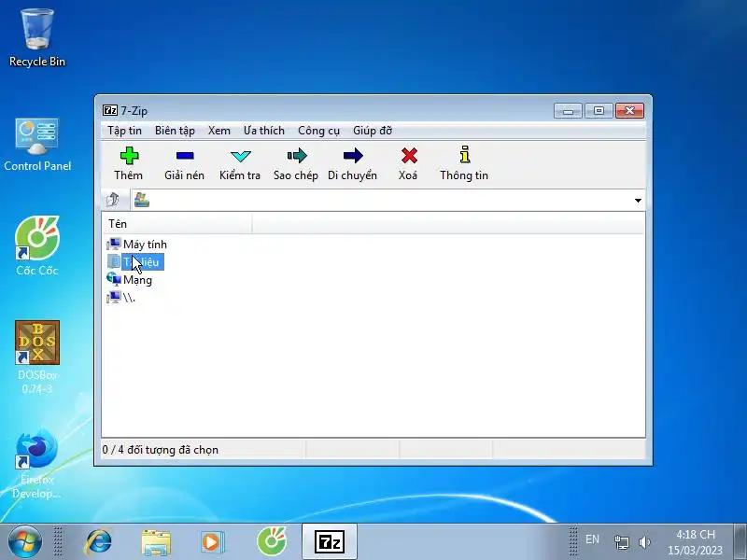Click the Kiểm tra (Test) checkmark icon
The width and height of the screenshot is (747, 560).
pos(240,156)
